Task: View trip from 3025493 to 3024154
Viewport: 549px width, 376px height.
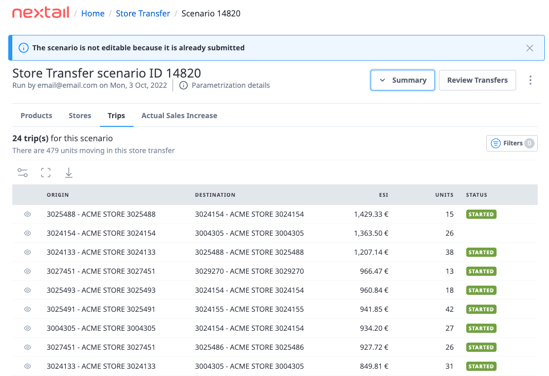Action: (27, 290)
